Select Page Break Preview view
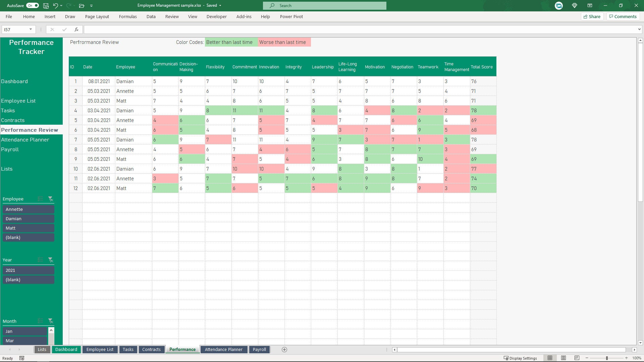 tap(577, 358)
